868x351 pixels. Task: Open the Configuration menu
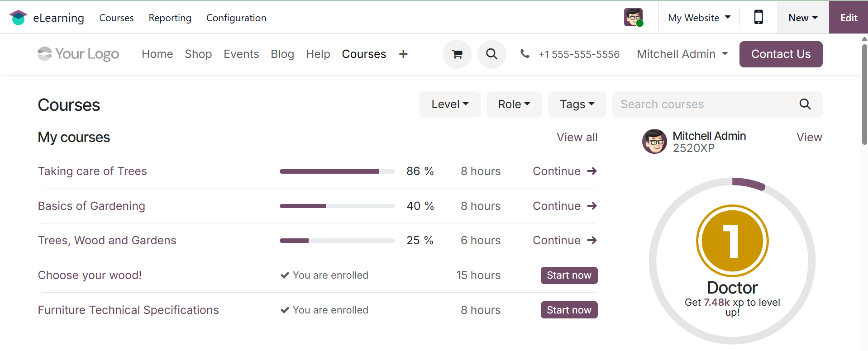236,18
